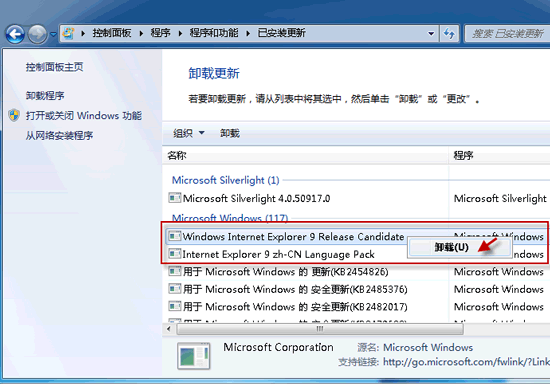Click the details pane update thumbnail
Viewport: 550px width, 384px height.
coord(194,356)
